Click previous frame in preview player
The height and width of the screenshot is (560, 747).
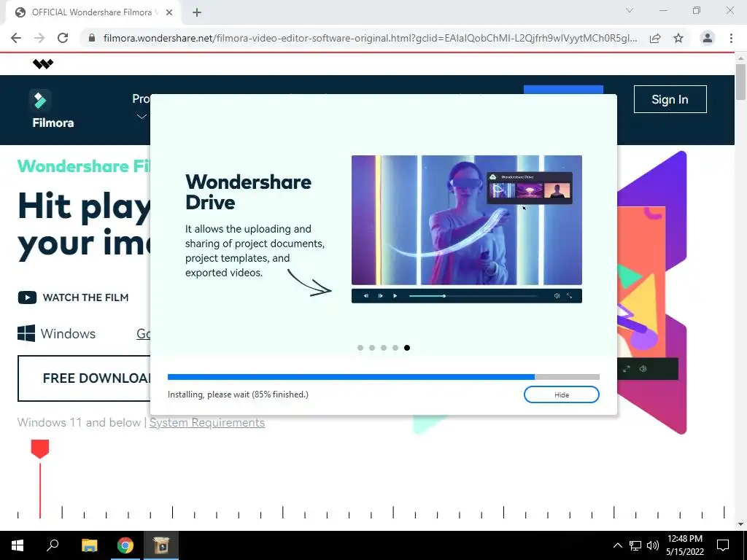pos(366,296)
